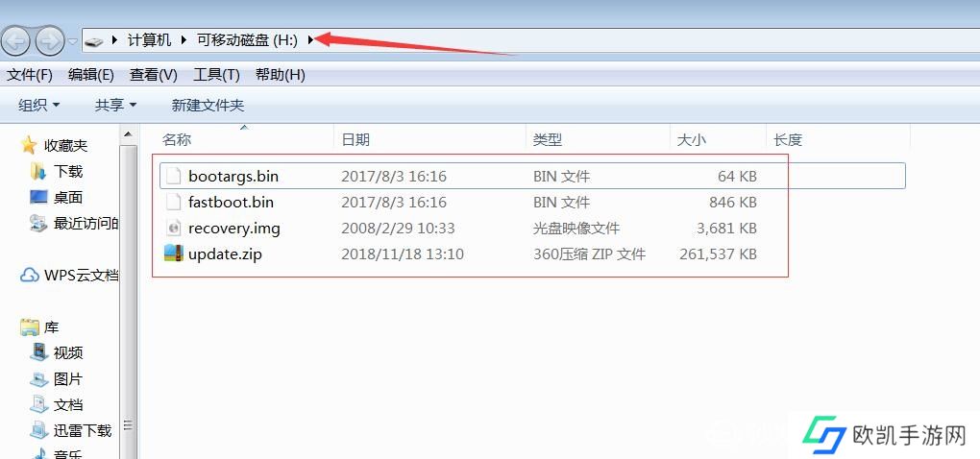Screen dimensions: 980x459
Task: Click the sidebar scrollbar up arrow
Action: (129, 134)
